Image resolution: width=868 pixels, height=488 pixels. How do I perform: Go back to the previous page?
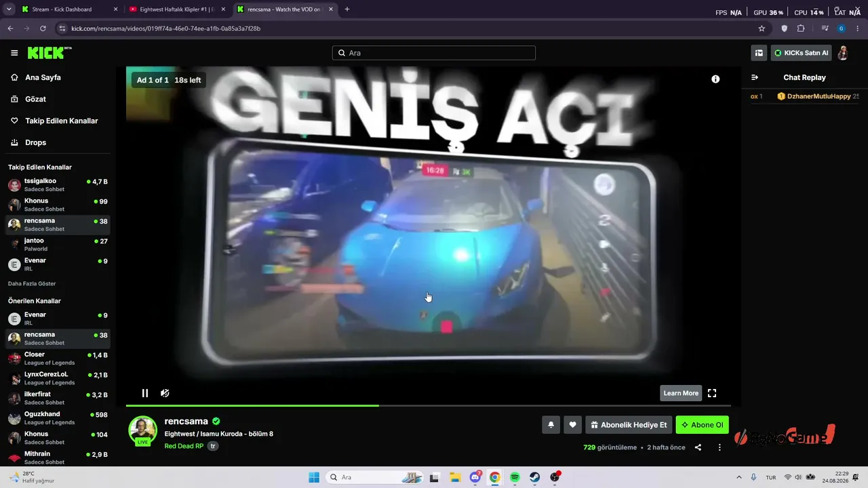10,28
